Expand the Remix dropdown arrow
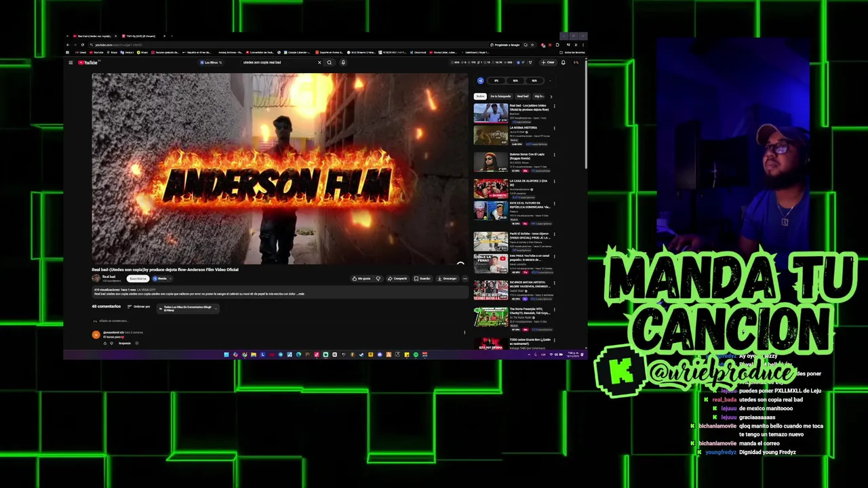The width and height of the screenshot is (868, 488). pos(170,279)
